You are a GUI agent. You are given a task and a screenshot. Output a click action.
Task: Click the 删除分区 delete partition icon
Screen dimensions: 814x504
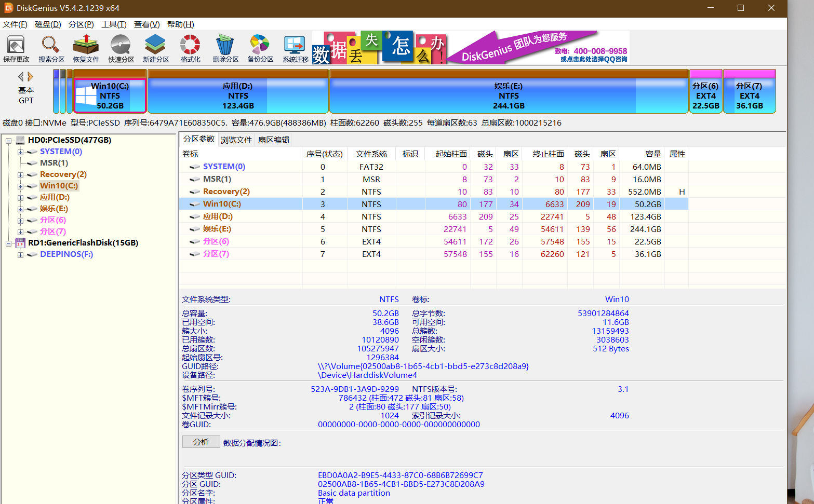point(225,49)
